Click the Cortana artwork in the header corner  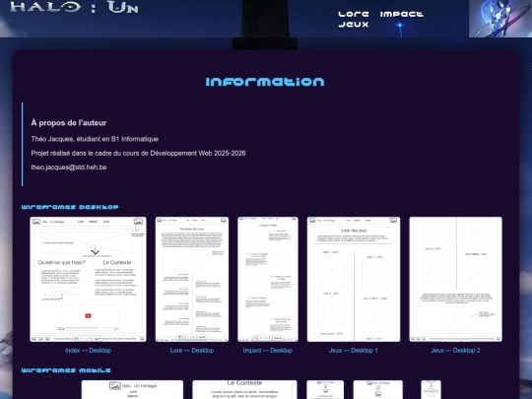tap(500, 19)
